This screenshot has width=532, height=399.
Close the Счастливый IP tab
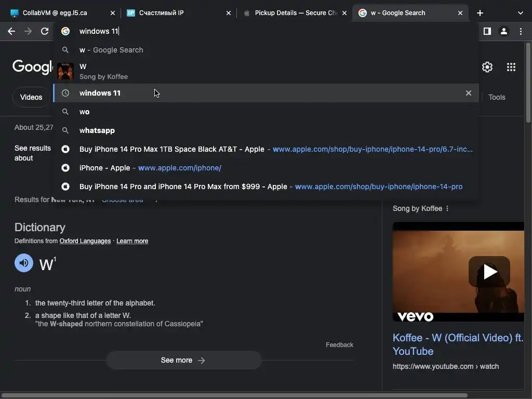point(229,13)
